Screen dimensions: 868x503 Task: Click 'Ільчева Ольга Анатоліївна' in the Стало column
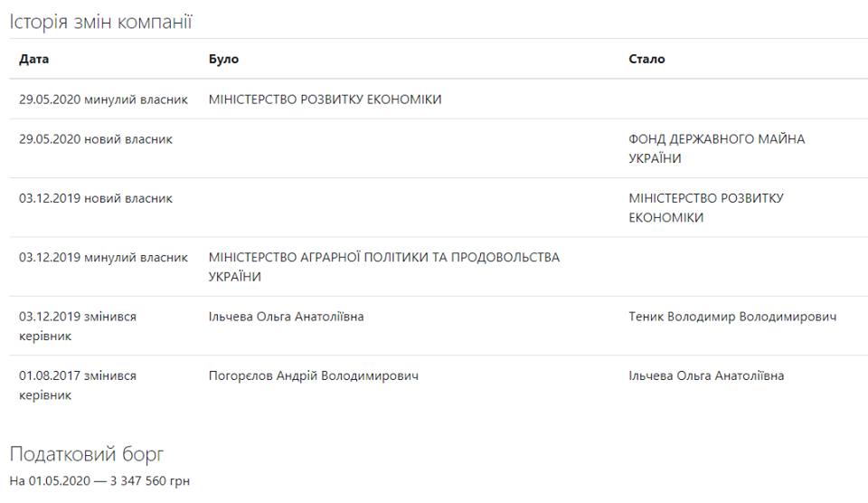click(x=706, y=375)
